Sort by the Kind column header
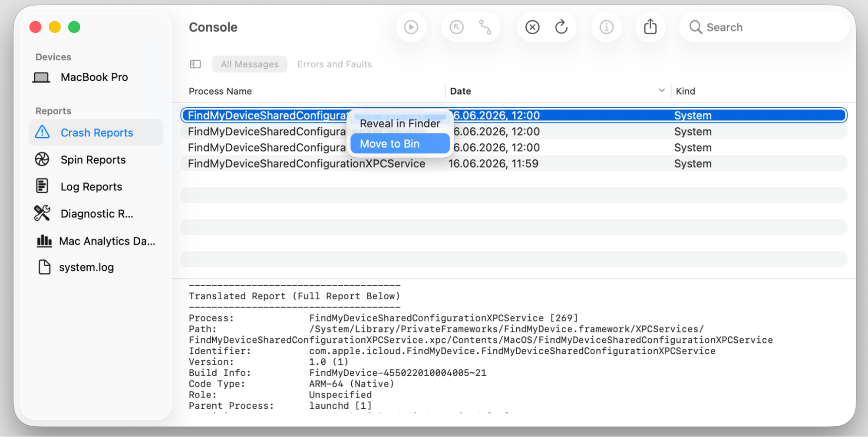Viewport: 868px width, 437px height. pyautogui.click(x=685, y=91)
